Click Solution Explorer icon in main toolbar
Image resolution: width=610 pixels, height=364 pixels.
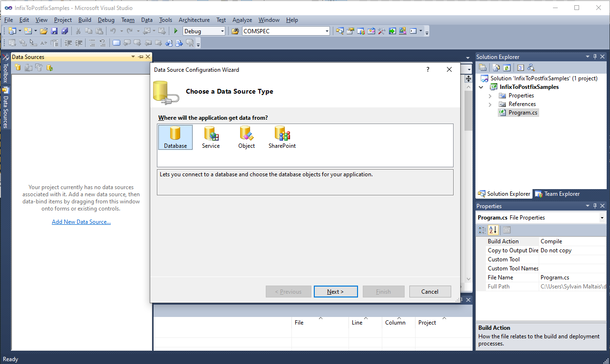pyautogui.click(x=340, y=31)
